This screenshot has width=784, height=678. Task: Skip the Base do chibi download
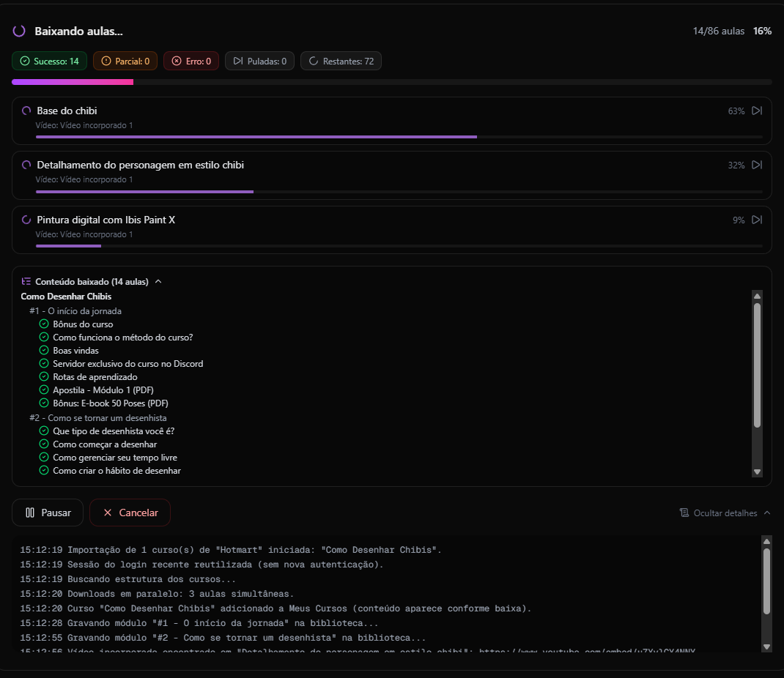(757, 111)
